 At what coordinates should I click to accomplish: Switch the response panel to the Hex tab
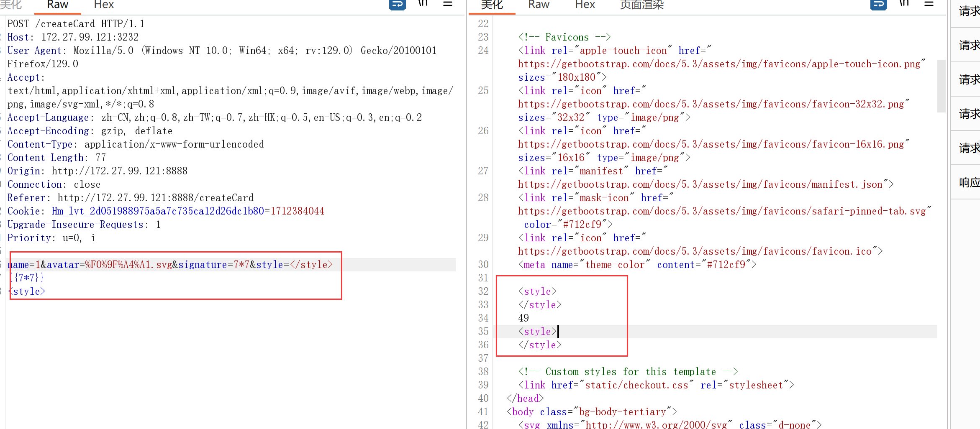(585, 5)
